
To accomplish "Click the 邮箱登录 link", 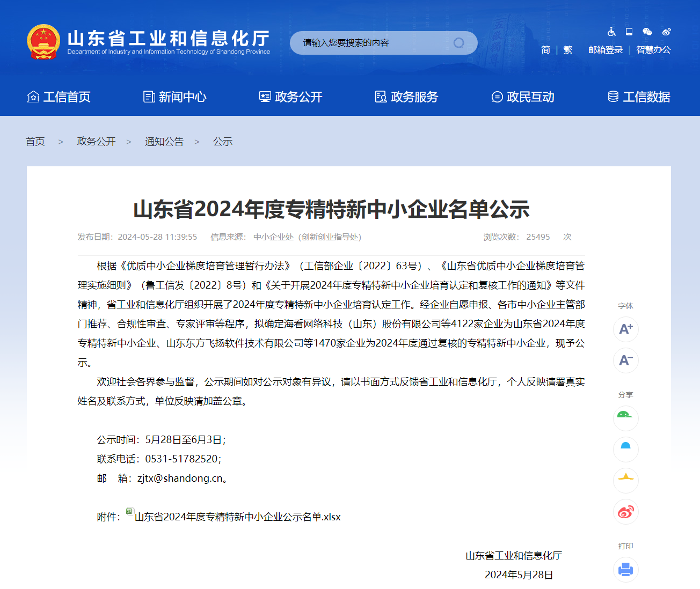I will 606,50.
